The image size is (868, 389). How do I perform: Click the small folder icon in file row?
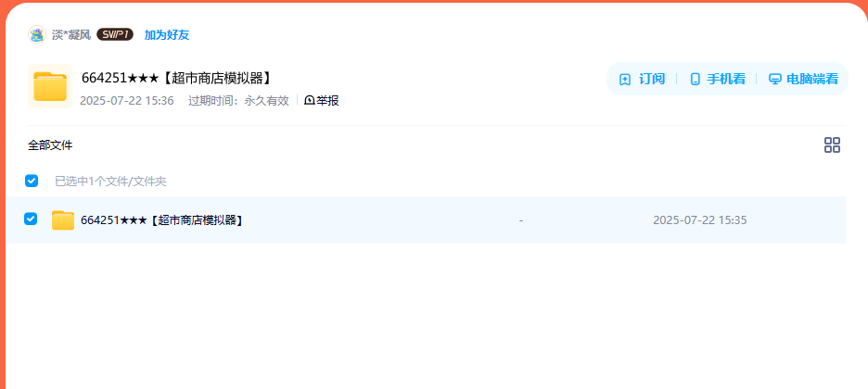tap(63, 220)
